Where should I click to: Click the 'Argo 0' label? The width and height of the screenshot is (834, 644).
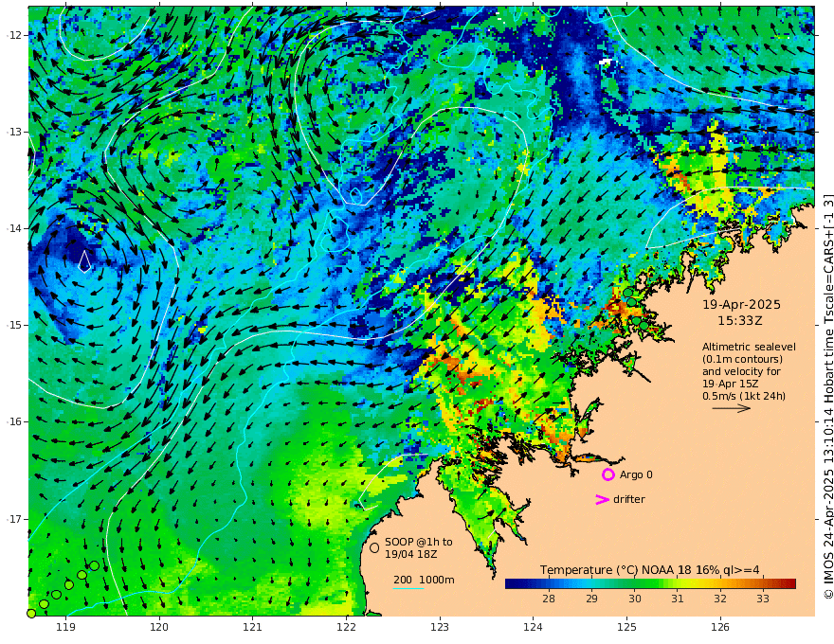[636, 474]
